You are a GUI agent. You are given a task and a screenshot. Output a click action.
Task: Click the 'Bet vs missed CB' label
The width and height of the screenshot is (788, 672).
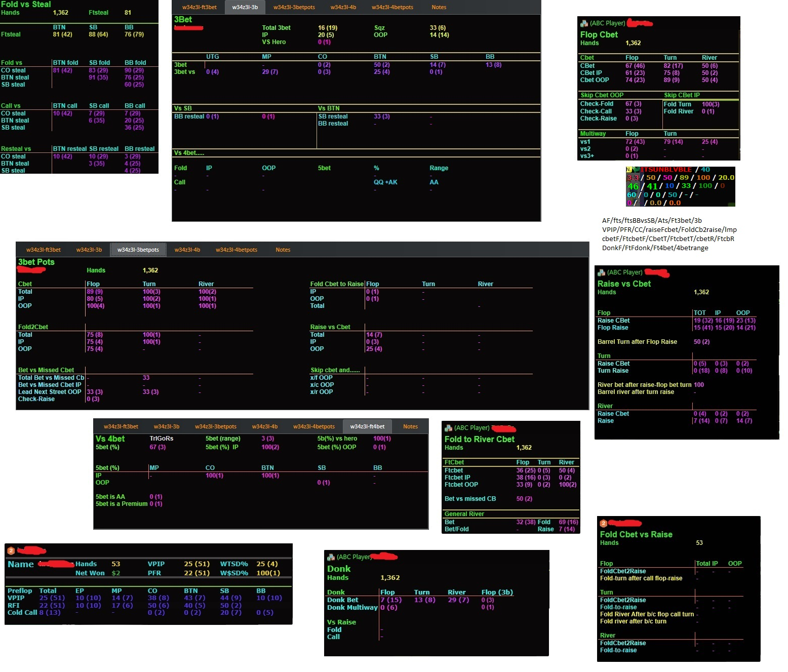(470, 499)
